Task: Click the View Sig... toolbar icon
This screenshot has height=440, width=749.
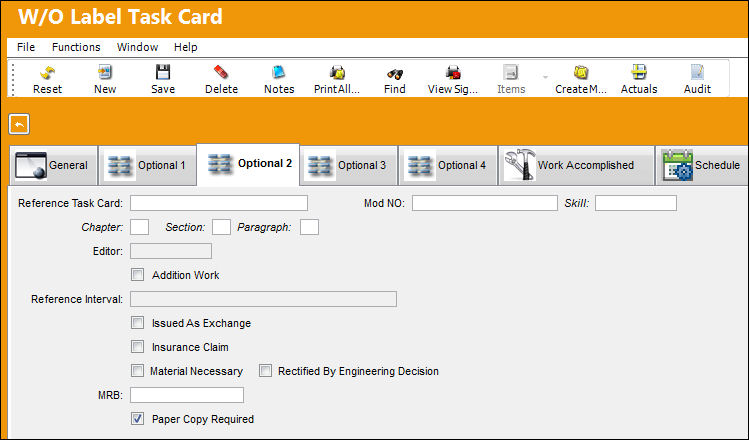Action: (452, 73)
